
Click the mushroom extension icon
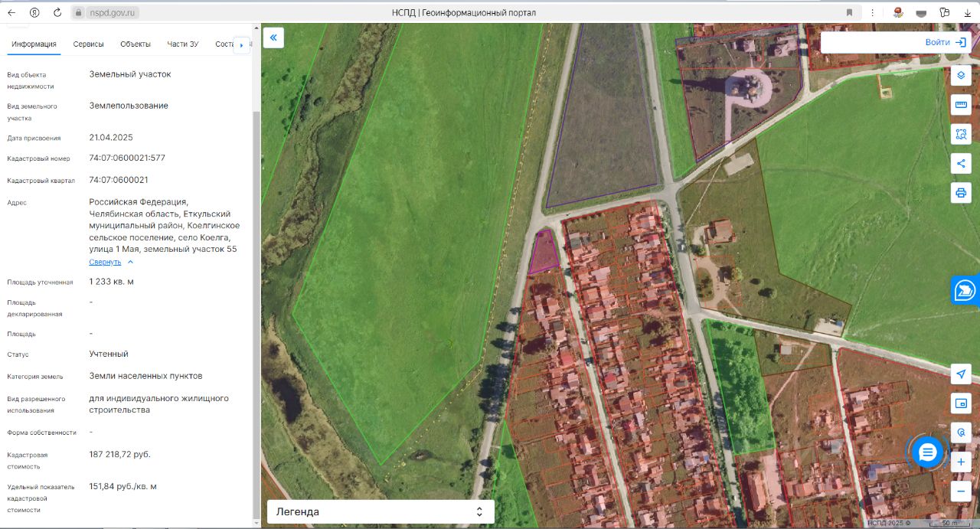[898, 12]
